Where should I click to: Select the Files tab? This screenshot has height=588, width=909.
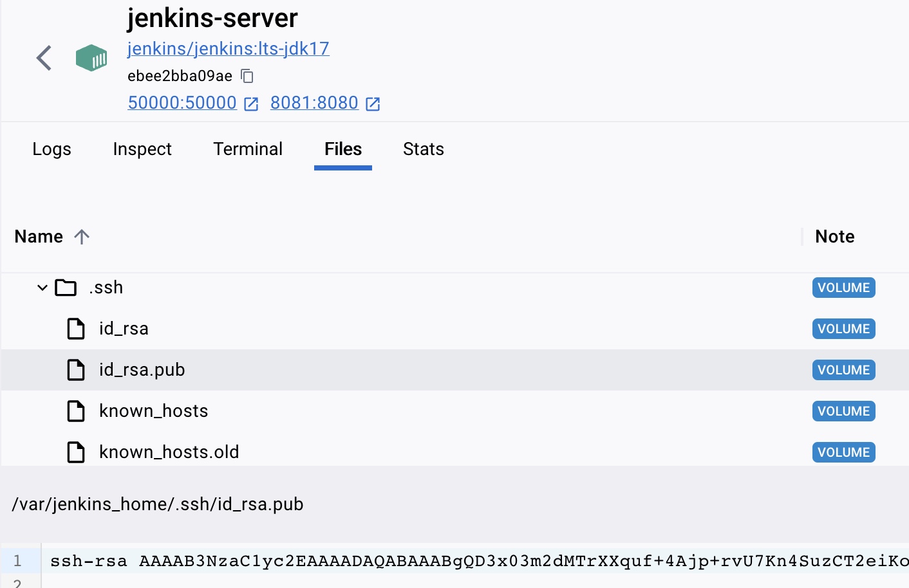343,149
